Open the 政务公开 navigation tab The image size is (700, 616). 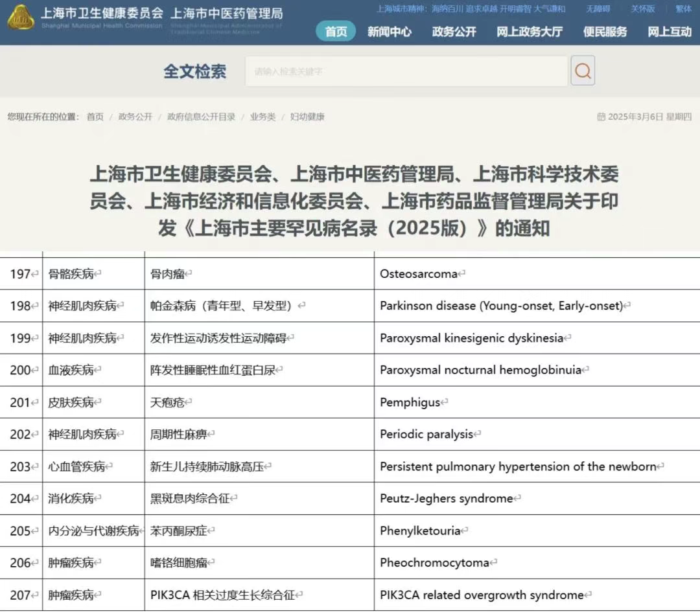[x=454, y=32]
